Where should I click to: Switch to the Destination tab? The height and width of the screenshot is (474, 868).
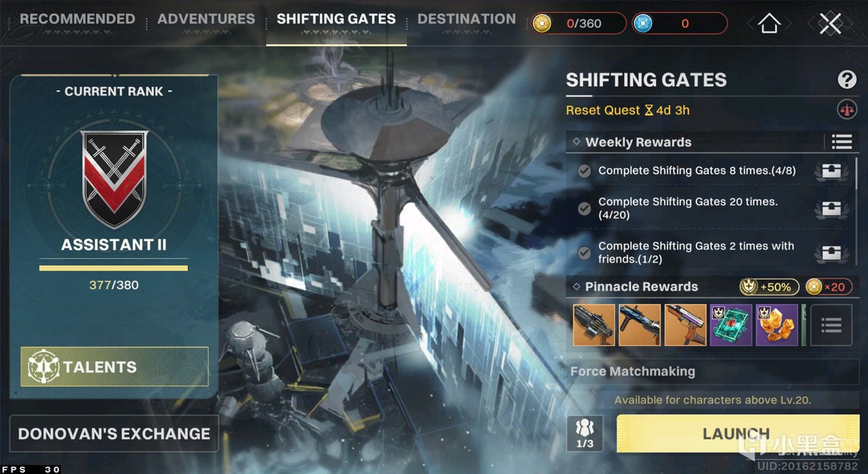coord(466,19)
